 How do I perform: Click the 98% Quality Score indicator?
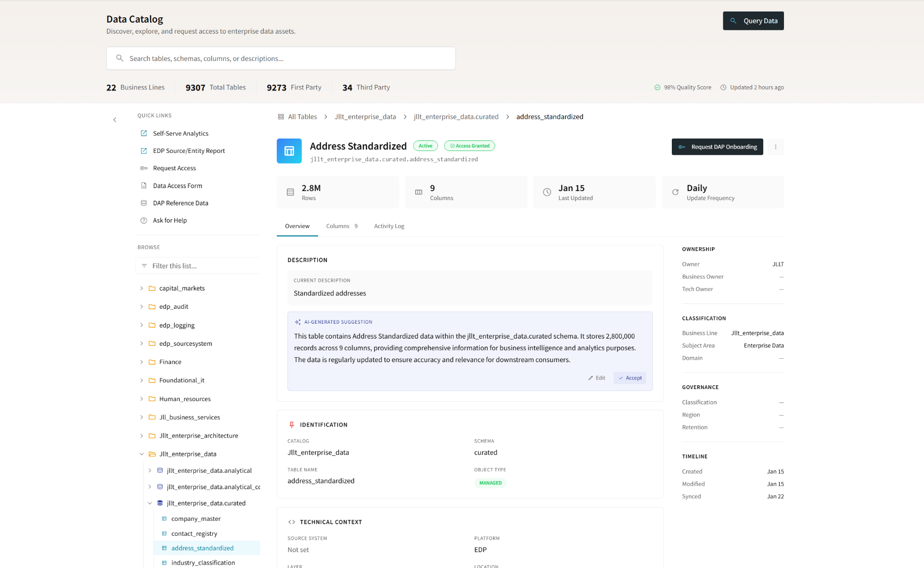click(682, 87)
